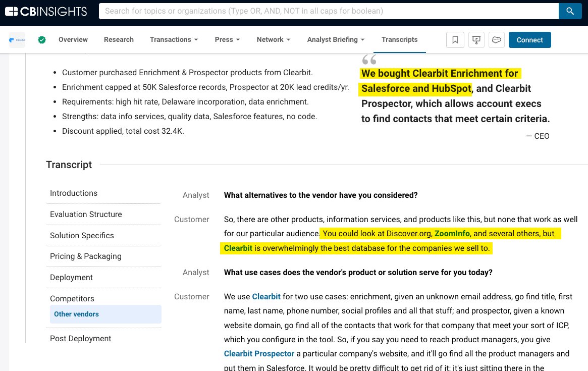588x371 pixels.
Task: Click the bookmark icon button
Action: tap(455, 40)
